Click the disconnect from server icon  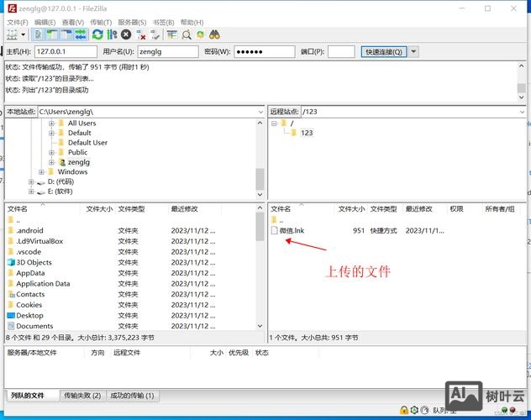tap(141, 34)
